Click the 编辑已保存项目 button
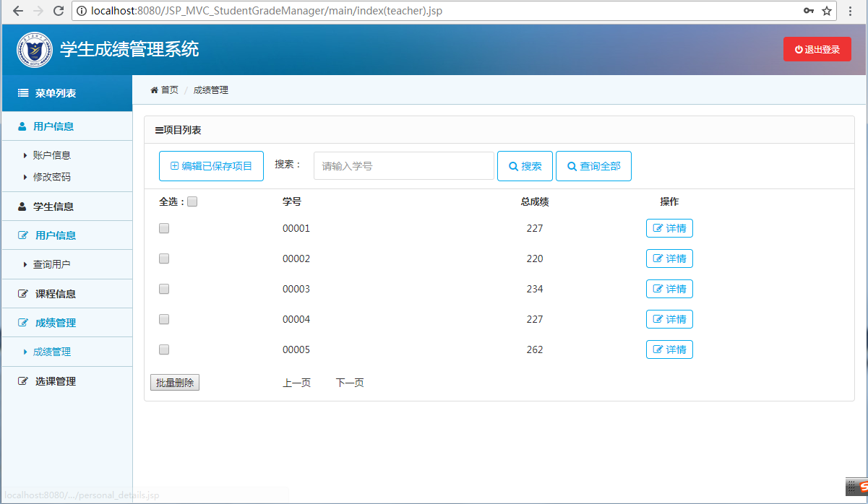The height and width of the screenshot is (504, 868). click(211, 166)
